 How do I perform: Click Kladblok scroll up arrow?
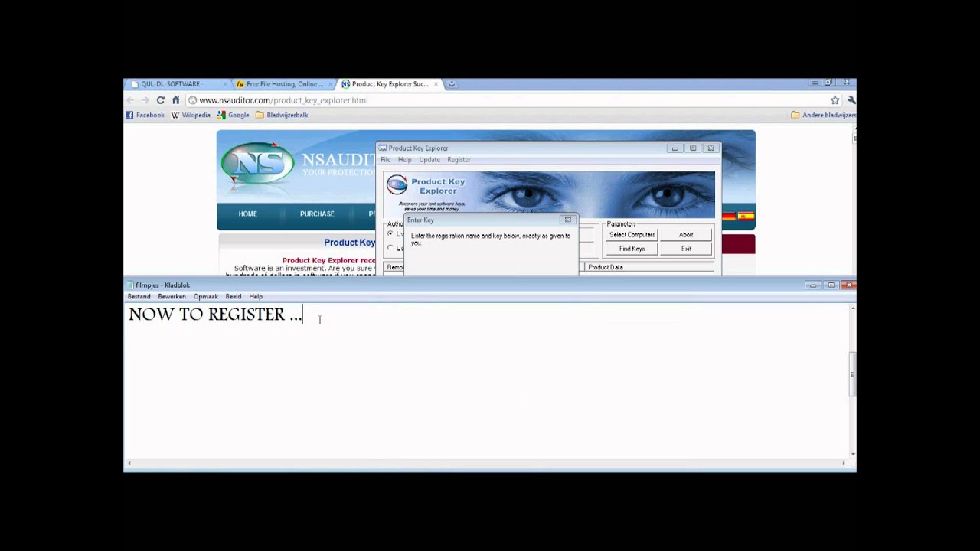pos(853,308)
